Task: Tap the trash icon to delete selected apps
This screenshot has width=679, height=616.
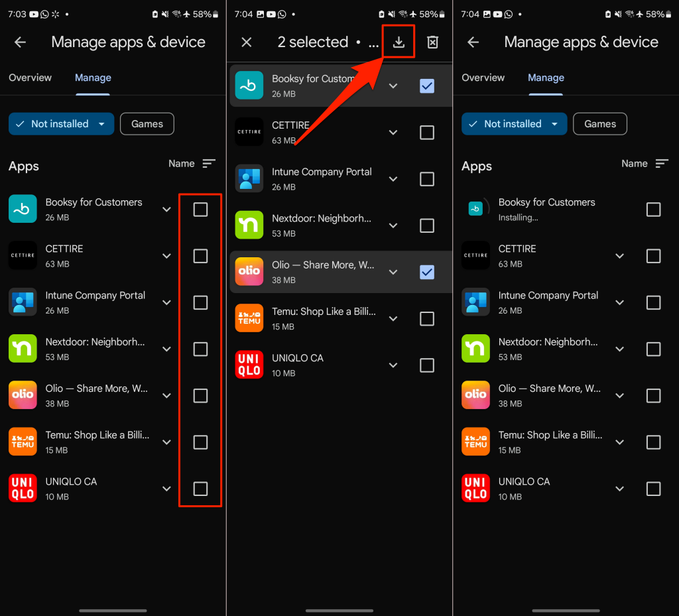Action: click(x=432, y=41)
